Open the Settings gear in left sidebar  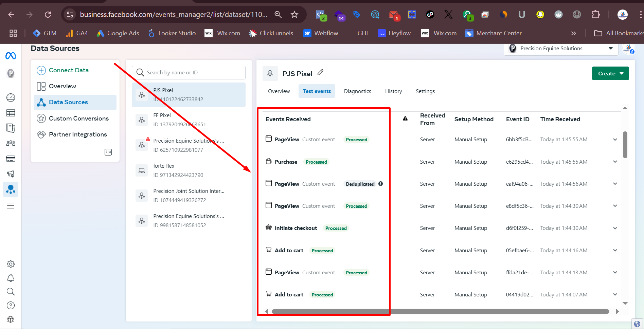click(x=11, y=264)
